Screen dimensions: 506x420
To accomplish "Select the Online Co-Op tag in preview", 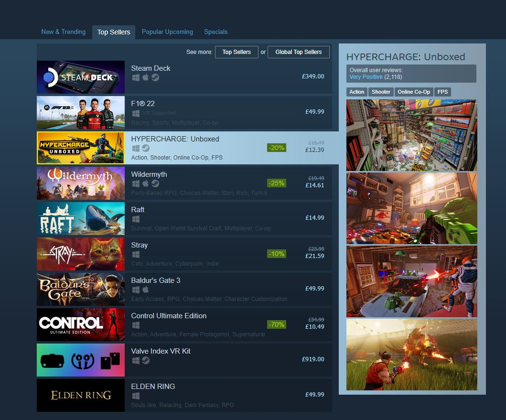I will [x=414, y=92].
